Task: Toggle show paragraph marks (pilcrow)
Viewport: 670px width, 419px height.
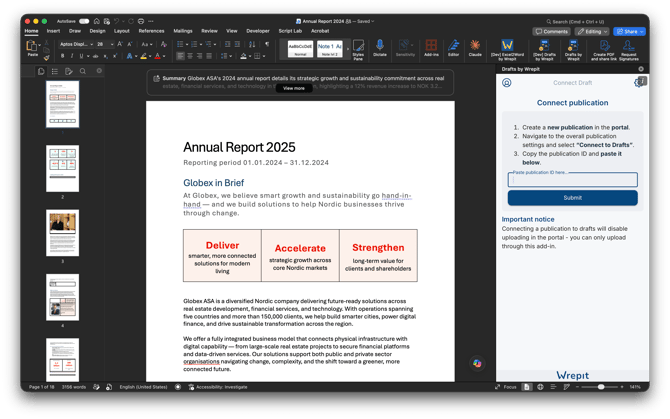Action: coord(267,44)
